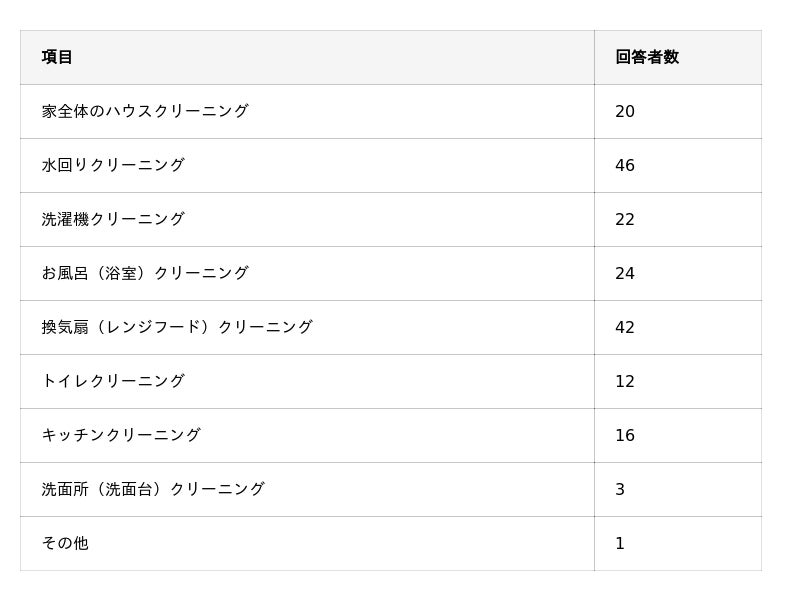Click the 項目 column header
The width and height of the screenshot is (800, 601).
(x=57, y=57)
